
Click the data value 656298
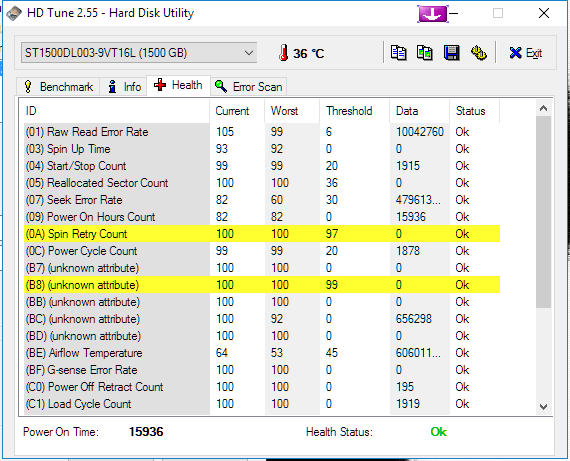coord(414,319)
